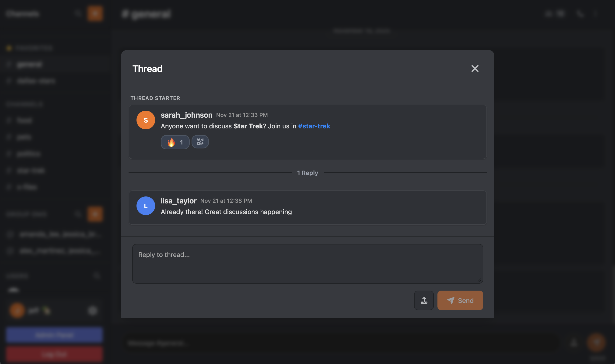Send the thread reply
The height and width of the screenshot is (364, 615).
[x=460, y=300]
